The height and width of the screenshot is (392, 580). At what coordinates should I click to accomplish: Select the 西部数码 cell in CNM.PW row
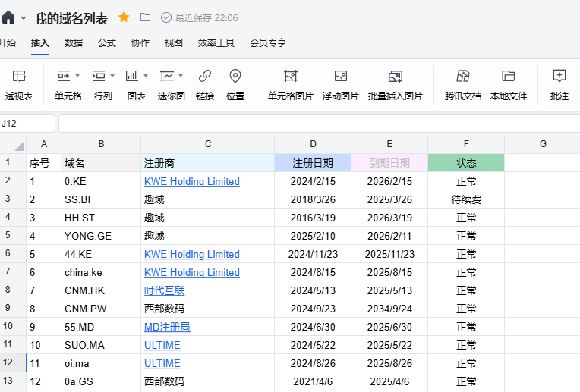coord(208,309)
